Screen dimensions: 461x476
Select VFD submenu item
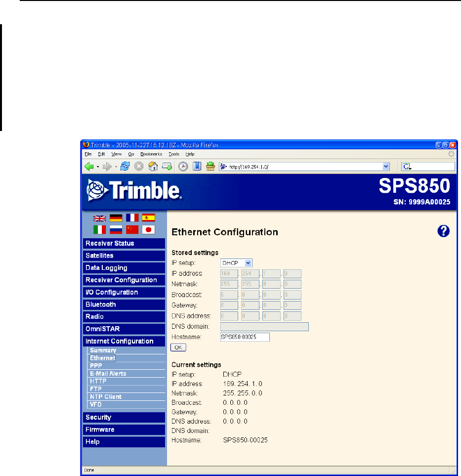(95, 404)
